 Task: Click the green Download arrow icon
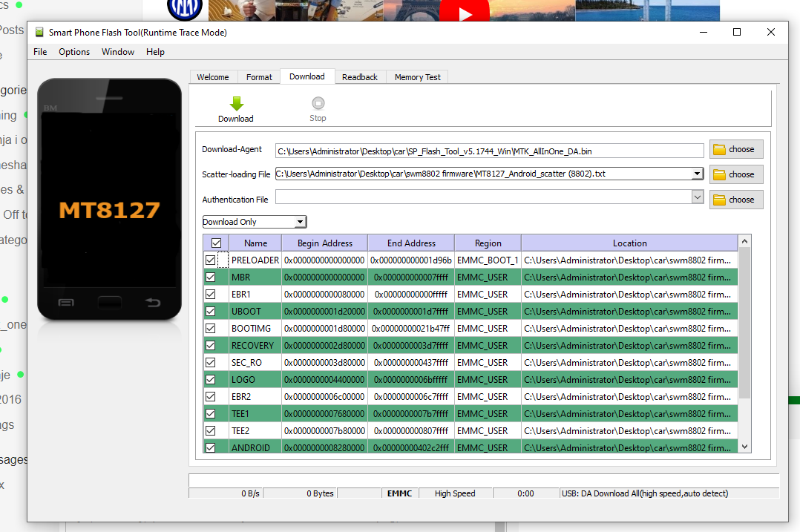[236, 104]
